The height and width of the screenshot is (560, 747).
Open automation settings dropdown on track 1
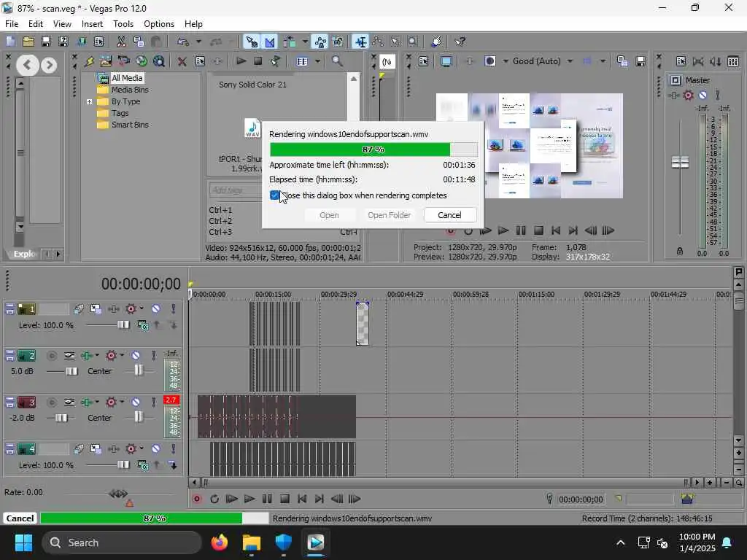[142, 308]
